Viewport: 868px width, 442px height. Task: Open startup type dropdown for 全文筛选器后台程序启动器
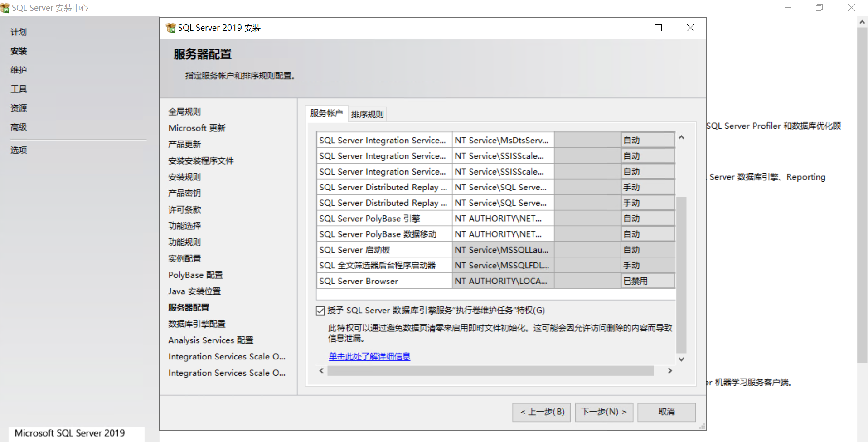pyautogui.click(x=648, y=266)
